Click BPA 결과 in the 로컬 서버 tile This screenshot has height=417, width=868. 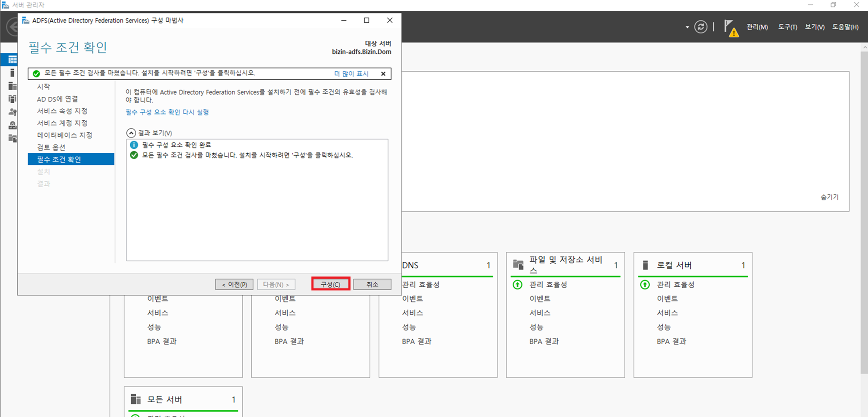point(671,341)
